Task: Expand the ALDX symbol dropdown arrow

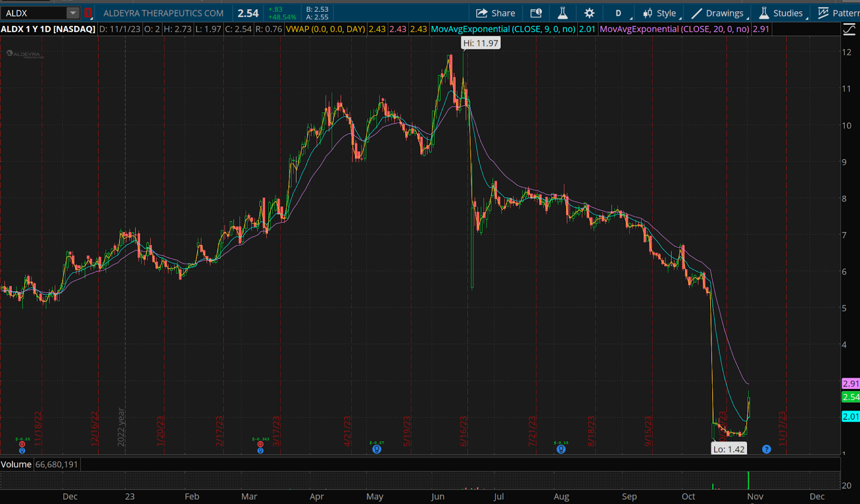Action: (73, 13)
